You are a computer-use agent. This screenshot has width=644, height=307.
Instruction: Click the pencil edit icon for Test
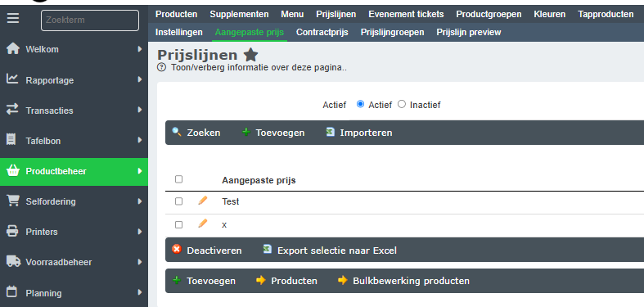202,201
